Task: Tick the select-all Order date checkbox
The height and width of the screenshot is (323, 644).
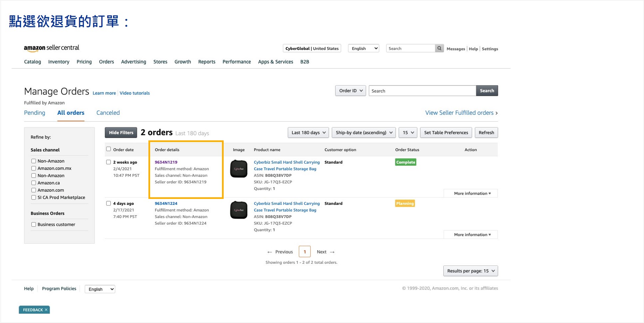Action: 108,149
